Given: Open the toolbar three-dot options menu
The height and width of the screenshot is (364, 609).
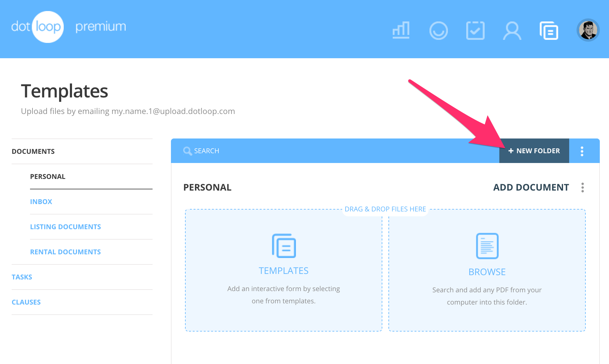Looking at the screenshot, I should click(x=582, y=151).
